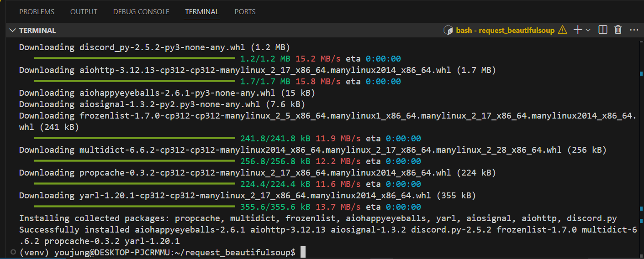Focus the terminal cursor after the prompt
This screenshot has width=644, height=259.
(303, 252)
